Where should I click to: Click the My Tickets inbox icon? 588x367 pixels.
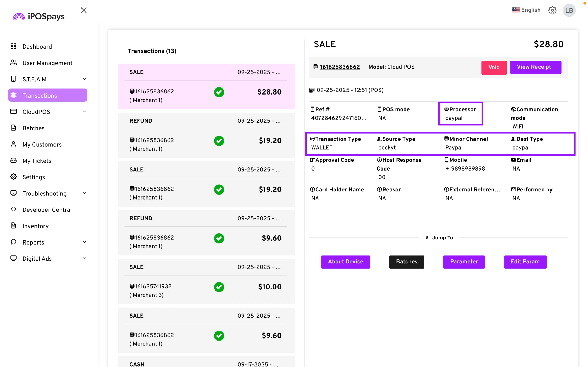click(x=13, y=160)
